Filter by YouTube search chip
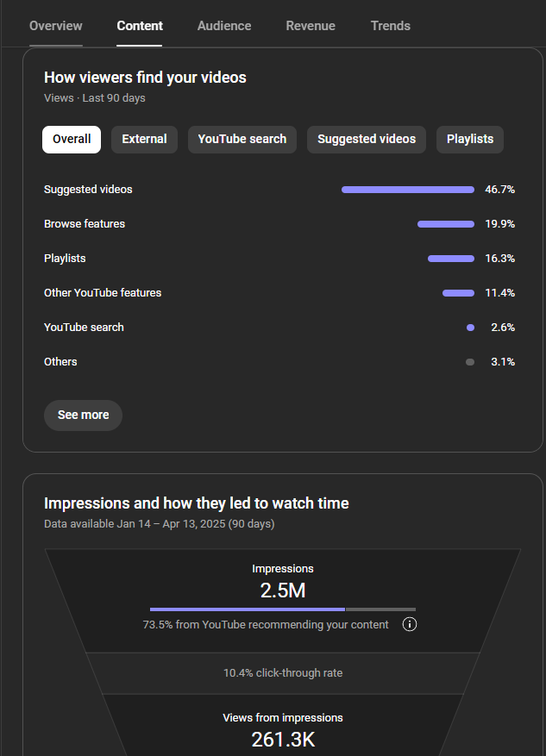546x756 pixels. pyautogui.click(x=242, y=139)
